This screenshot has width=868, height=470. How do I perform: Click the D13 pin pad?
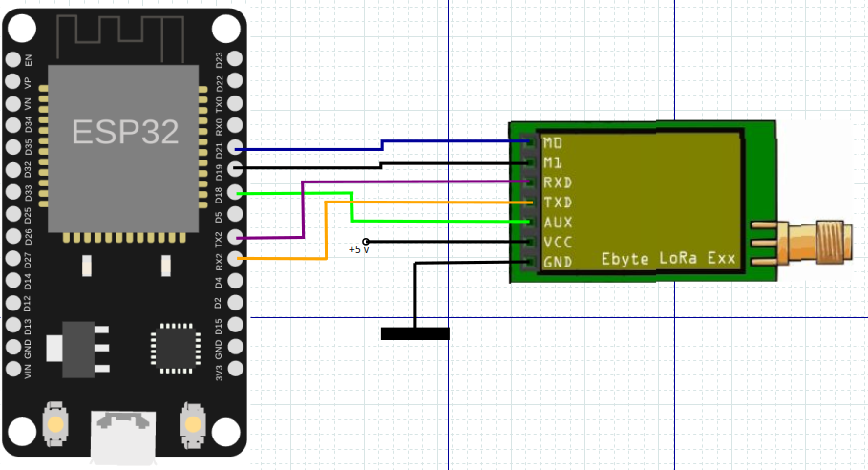[12, 325]
